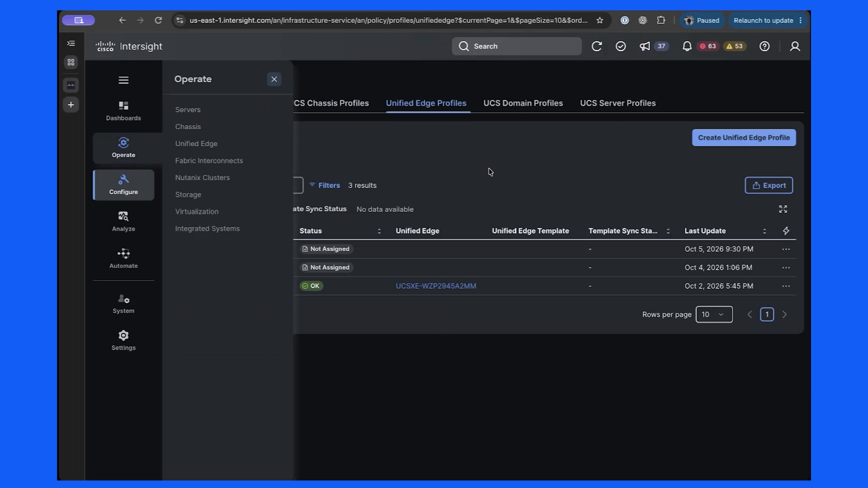
Task: Bookmark this page with the star icon
Action: [x=600, y=20]
